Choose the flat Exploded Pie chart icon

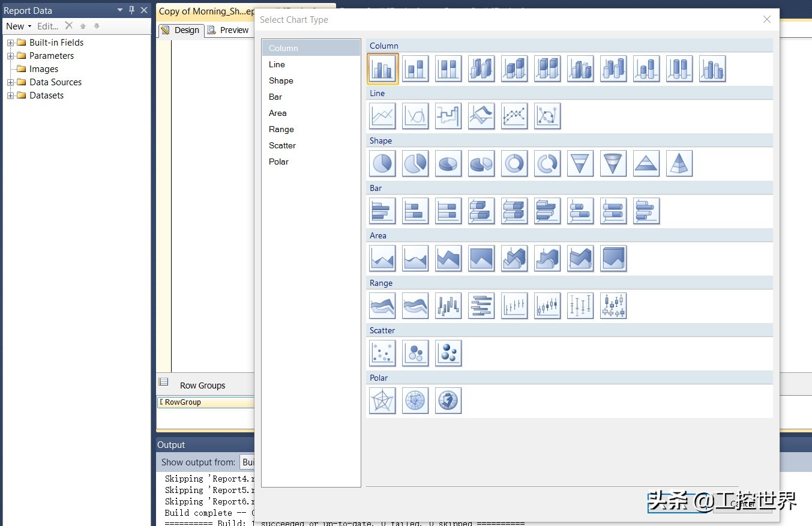click(415, 163)
